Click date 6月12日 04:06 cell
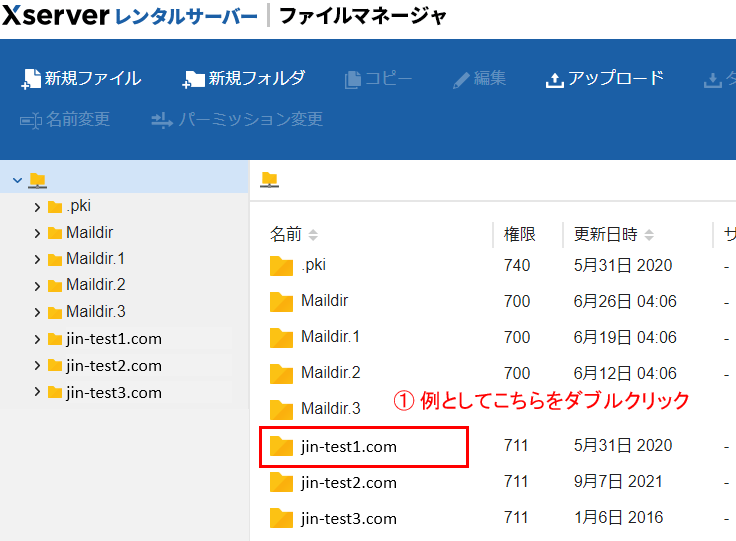Viewport: 736px width, 541px height. coord(625,373)
